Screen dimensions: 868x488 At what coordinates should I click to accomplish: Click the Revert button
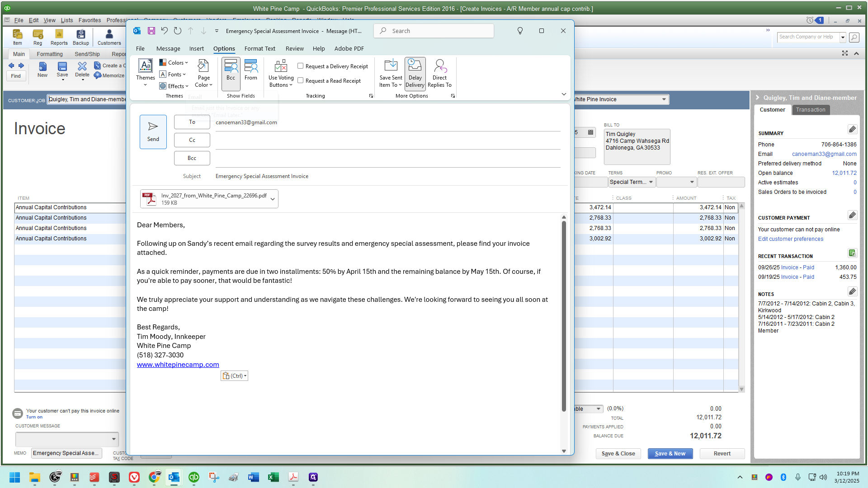coord(722,454)
